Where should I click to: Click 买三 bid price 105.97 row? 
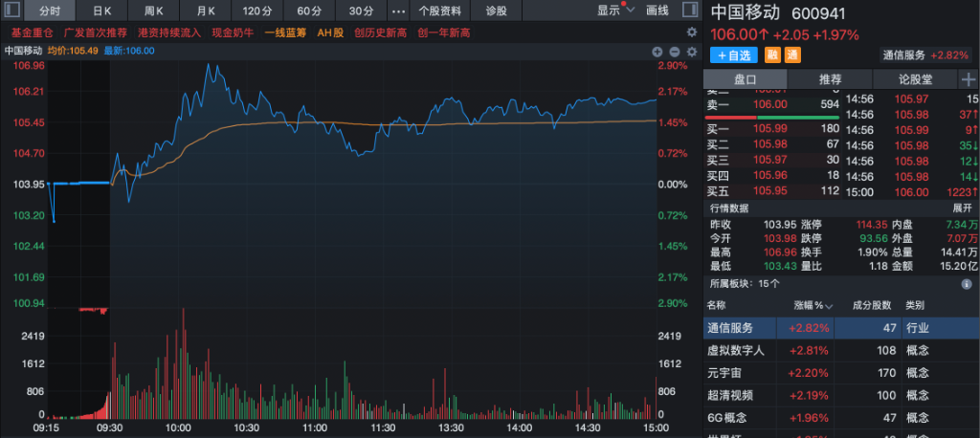click(772, 160)
